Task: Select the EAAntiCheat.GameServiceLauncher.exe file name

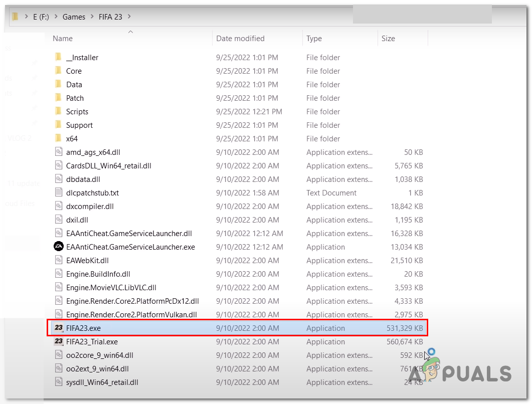Action: point(131,247)
